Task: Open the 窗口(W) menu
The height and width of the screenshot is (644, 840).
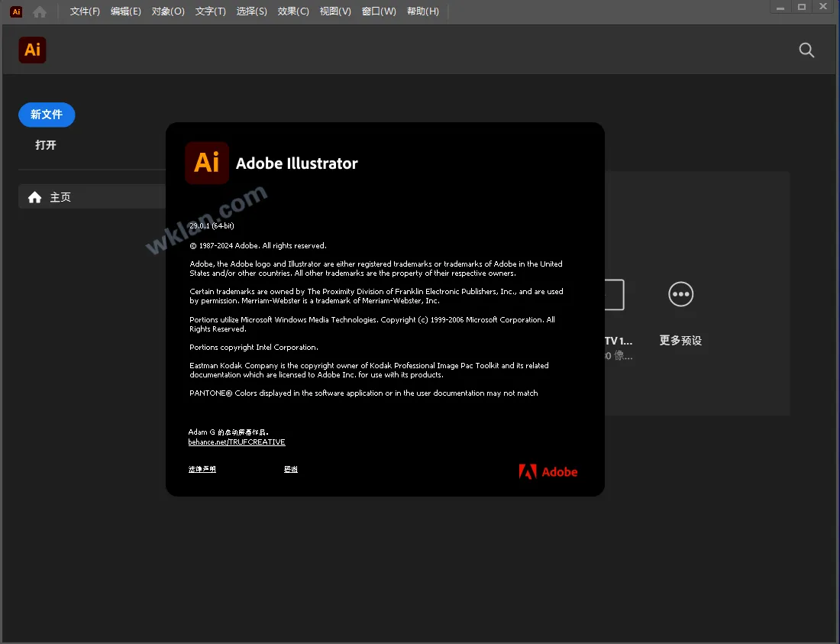Action: (x=379, y=11)
